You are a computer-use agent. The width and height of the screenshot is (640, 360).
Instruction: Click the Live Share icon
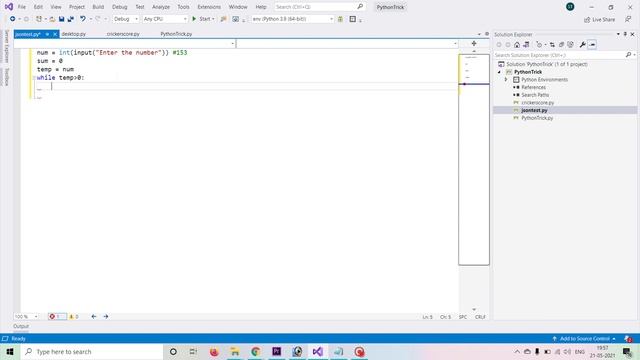587,20
